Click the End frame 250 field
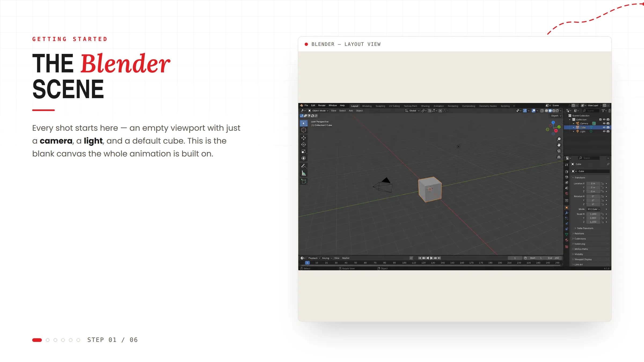The width and height of the screenshot is (644, 362). coord(554,258)
